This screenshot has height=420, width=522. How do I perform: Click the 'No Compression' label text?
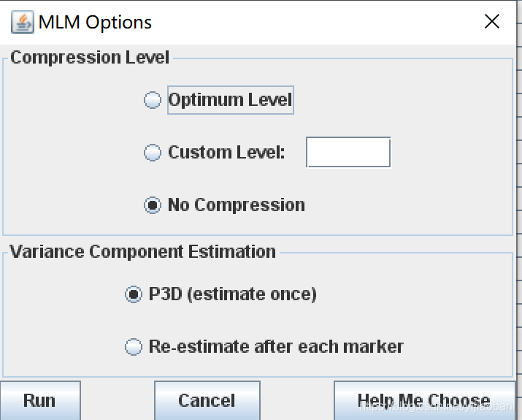[x=236, y=205]
